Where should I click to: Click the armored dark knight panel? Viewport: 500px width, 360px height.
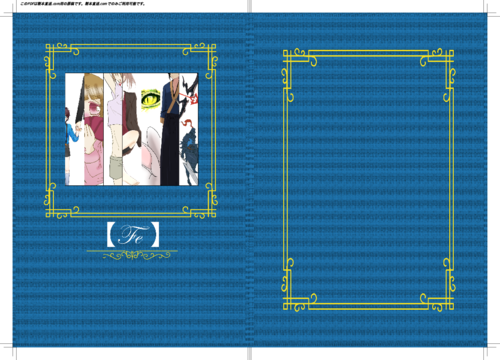click(189, 129)
